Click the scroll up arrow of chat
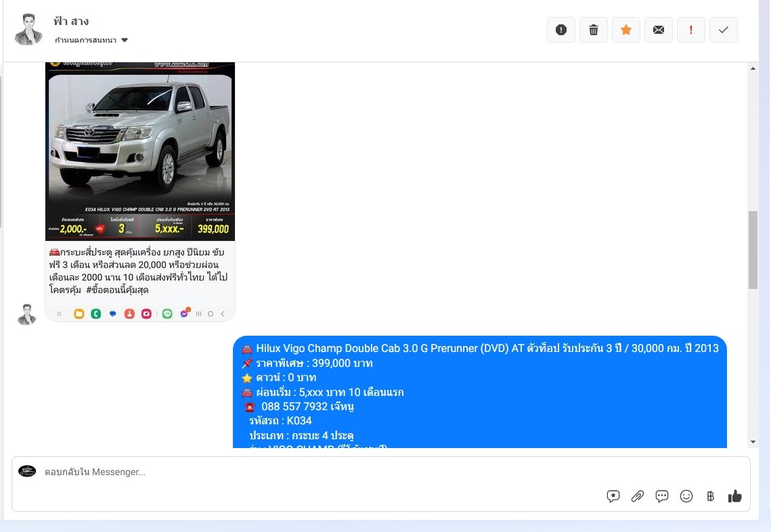 (x=753, y=68)
